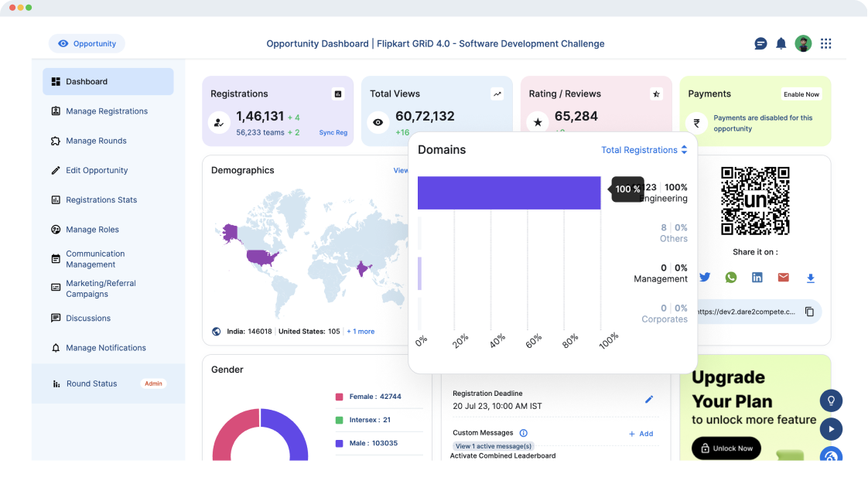
Task: Click Enable Now for Payments
Action: point(801,94)
